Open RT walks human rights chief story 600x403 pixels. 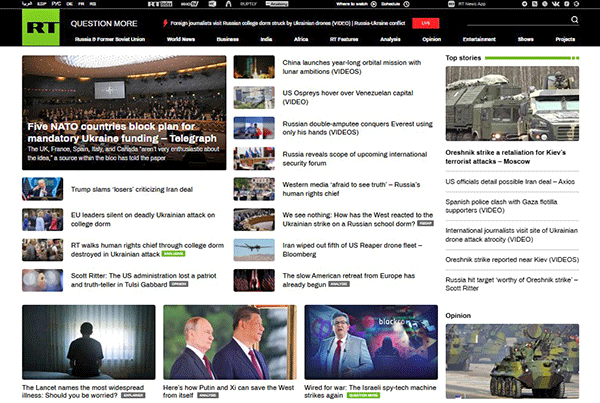[147, 250]
